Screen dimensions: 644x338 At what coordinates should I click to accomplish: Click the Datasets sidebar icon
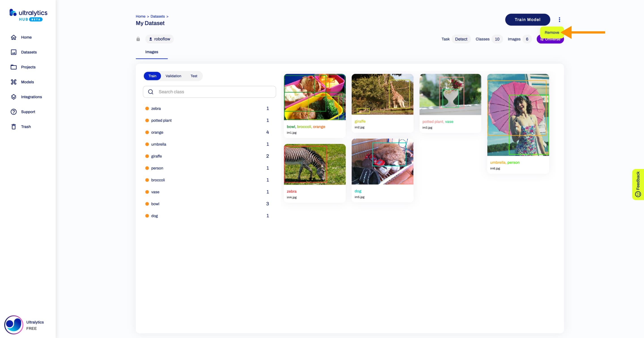(x=14, y=52)
